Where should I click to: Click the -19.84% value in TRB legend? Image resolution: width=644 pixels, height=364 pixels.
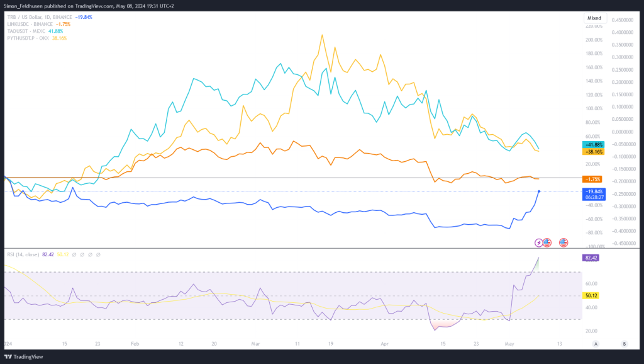click(84, 17)
